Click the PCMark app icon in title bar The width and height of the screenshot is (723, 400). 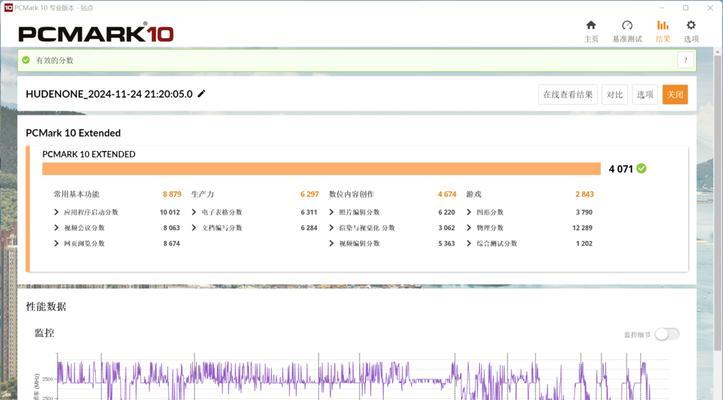(8, 7)
